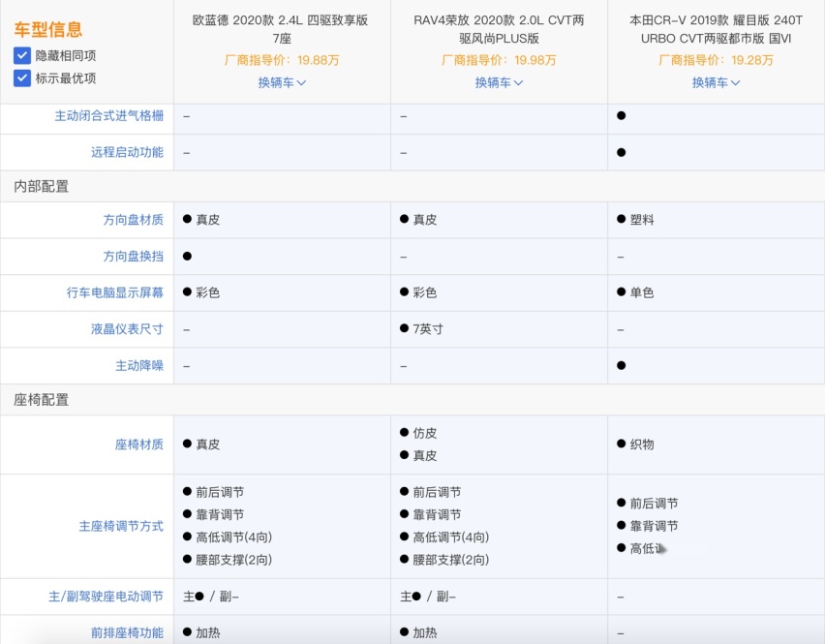
Task: Open 主/副驾驶座电动调节 parameter link
Action: coord(106,597)
